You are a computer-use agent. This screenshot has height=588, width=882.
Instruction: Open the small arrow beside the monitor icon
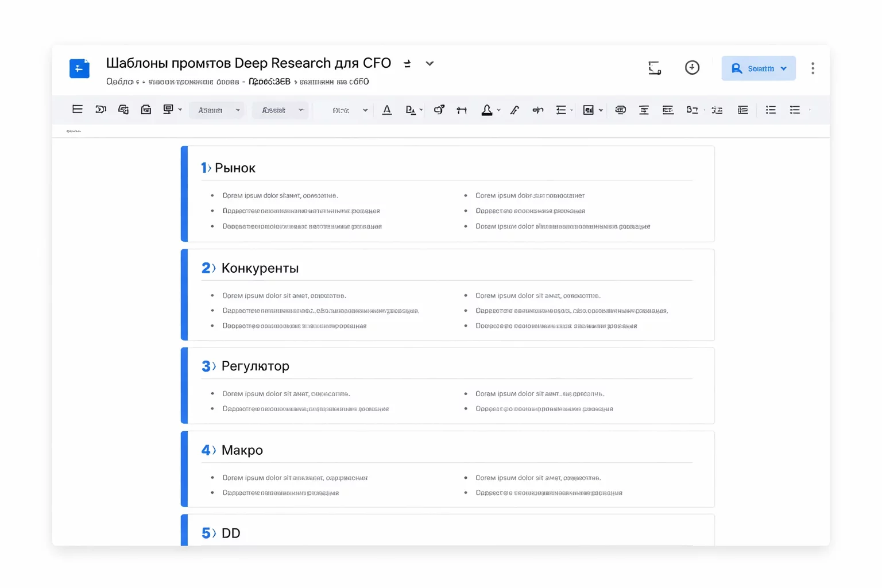pyautogui.click(x=180, y=110)
